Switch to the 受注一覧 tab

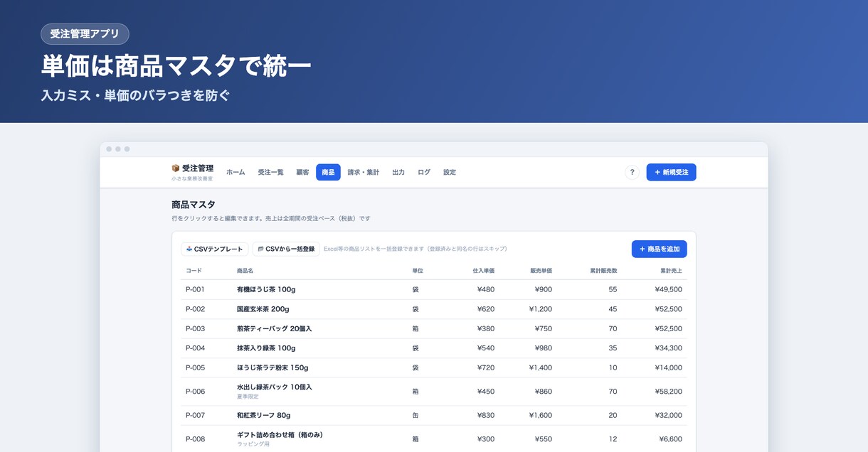[270, 172]
